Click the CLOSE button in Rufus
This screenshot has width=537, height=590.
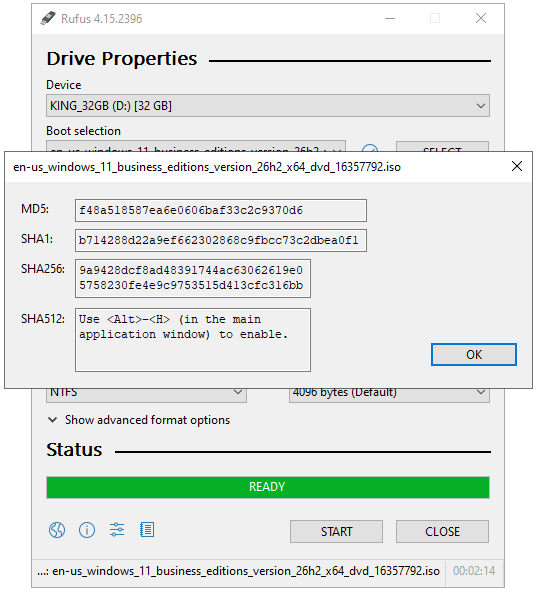(x=442, y=532)
